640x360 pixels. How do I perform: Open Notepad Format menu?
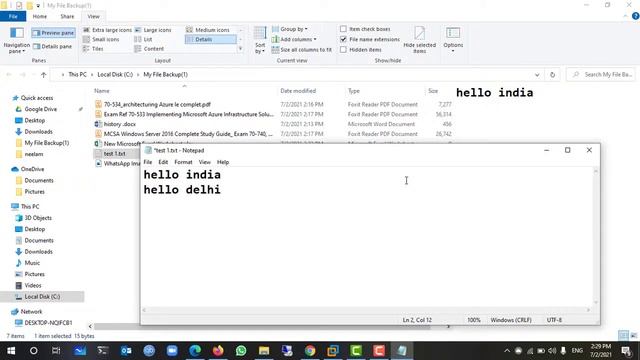click(x=183, y=162)
